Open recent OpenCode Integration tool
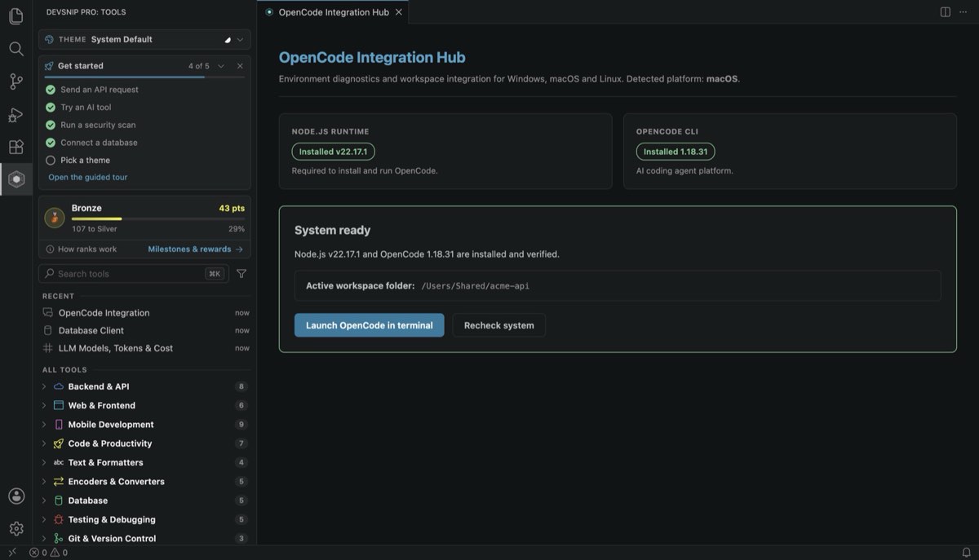The image size is (979, 560). point(145,313)
